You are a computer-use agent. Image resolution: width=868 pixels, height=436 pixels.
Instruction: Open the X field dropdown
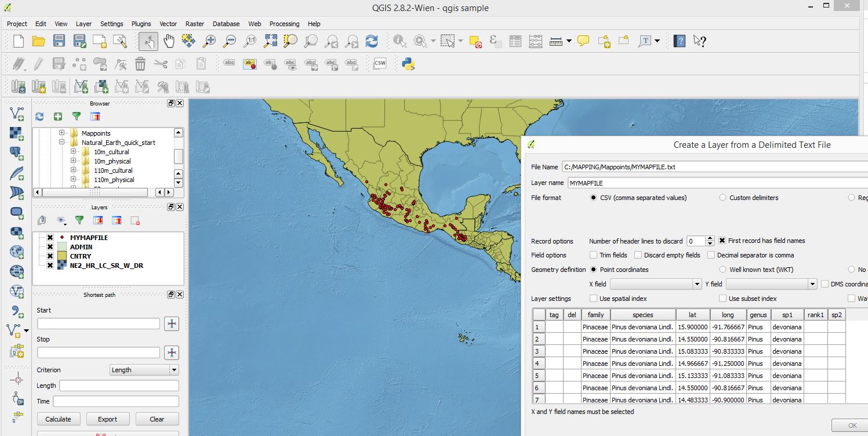coord(656,284)
